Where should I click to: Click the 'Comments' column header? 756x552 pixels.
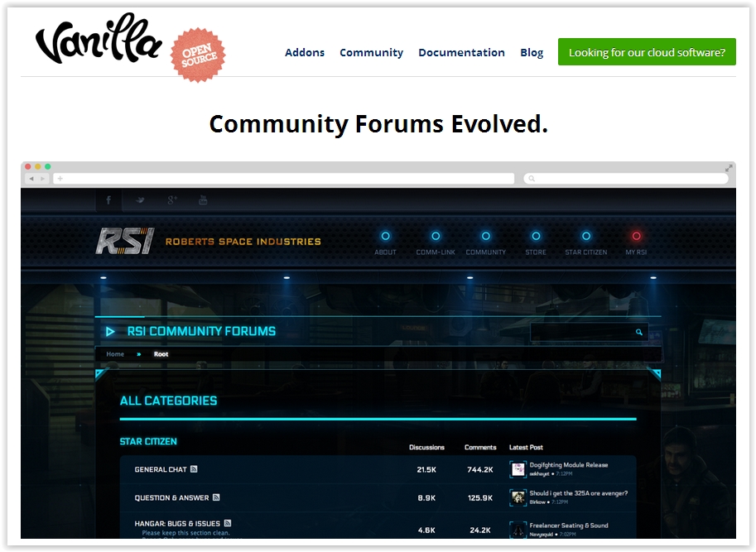480,448
